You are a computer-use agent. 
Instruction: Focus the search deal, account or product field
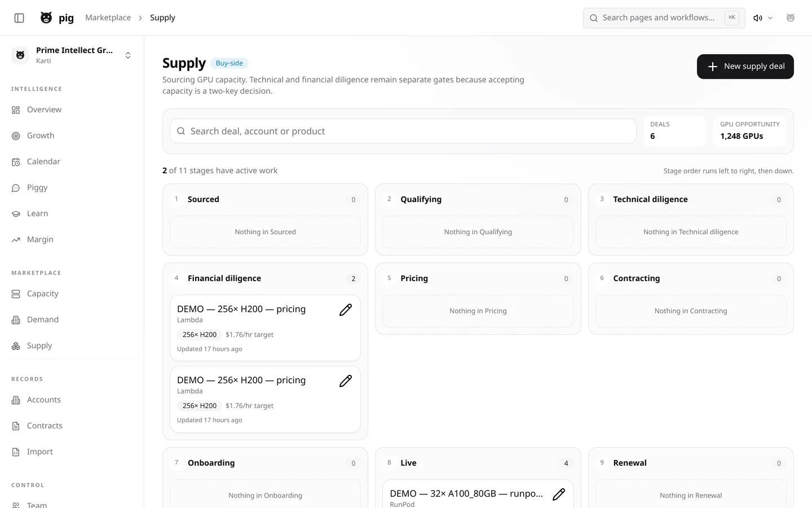pos(403,131)
